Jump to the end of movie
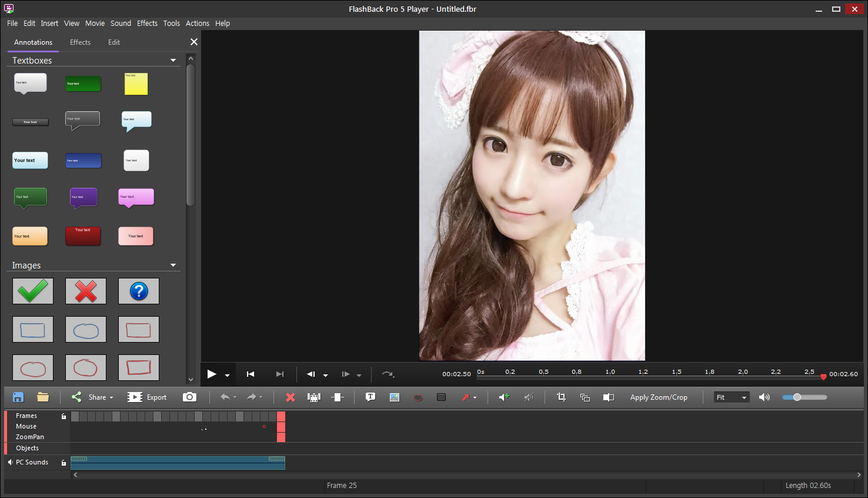 click(280, 374)
